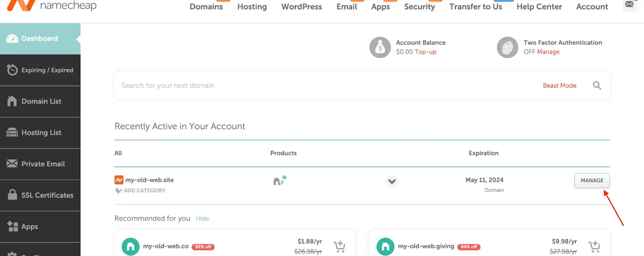Click the my-old-web.co green house icon

[130, 246]
